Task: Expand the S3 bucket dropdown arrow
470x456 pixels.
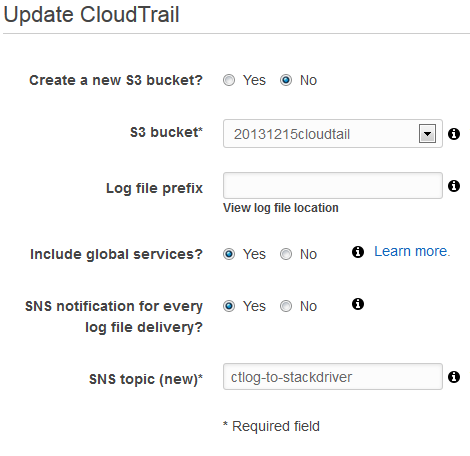Action: pyautogui.click(x=427, y=134)
